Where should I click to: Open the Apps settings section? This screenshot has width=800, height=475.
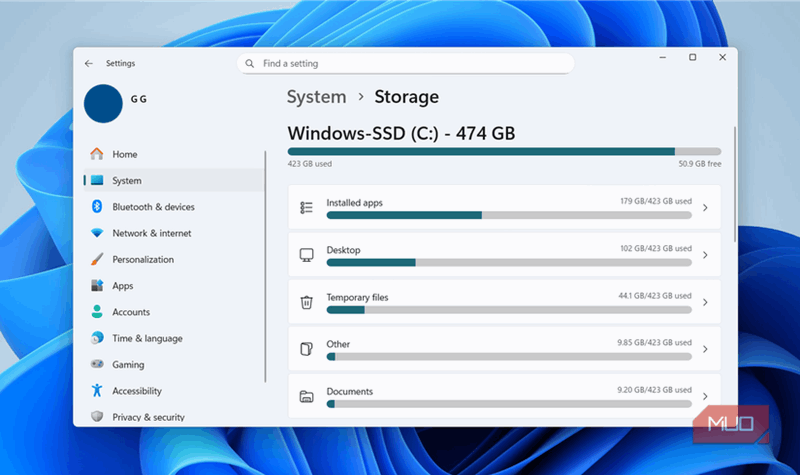tap(123, 286)
